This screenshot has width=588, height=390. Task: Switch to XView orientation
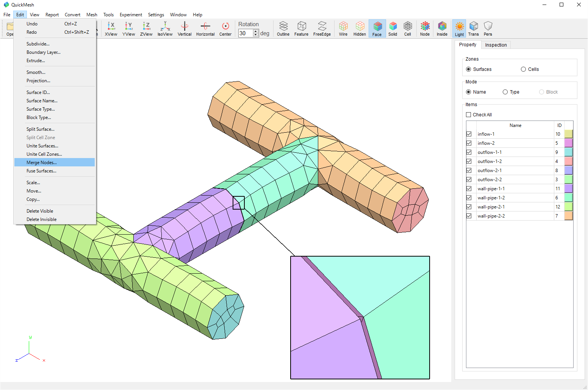(111, 29)
